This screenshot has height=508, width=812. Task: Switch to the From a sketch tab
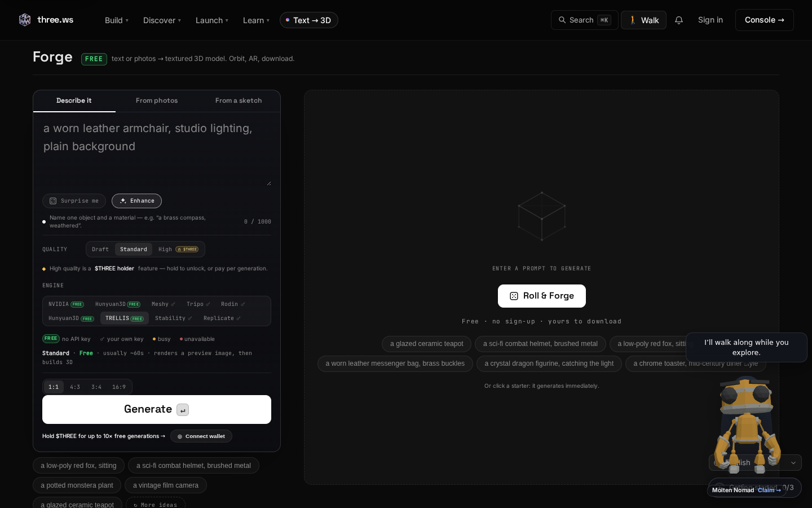239,101
